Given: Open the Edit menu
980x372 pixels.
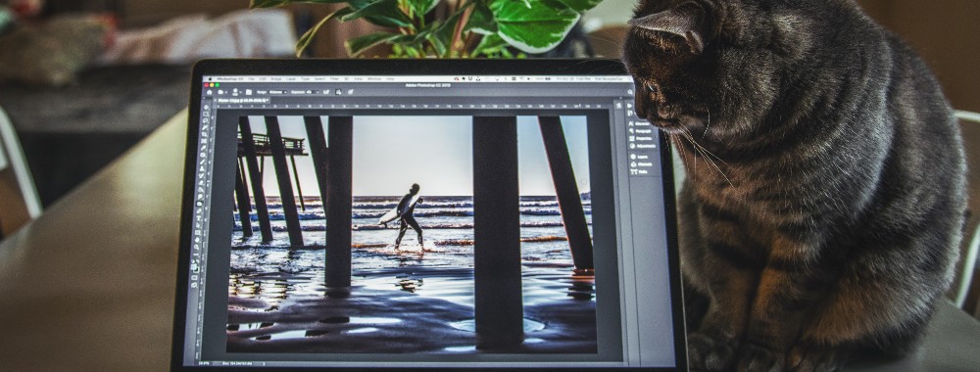Looking at the screenshot, I should pyautogui.click(x=263, y=79).
